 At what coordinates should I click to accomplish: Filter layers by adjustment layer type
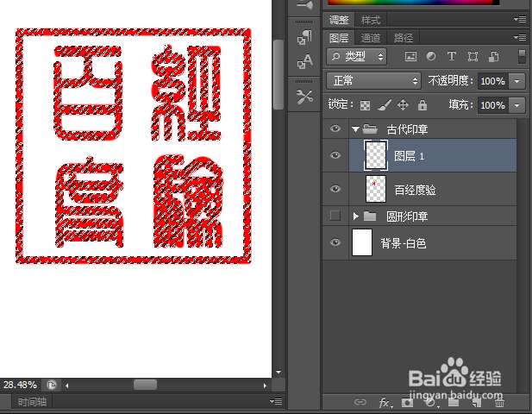click(x=431, y=56)
